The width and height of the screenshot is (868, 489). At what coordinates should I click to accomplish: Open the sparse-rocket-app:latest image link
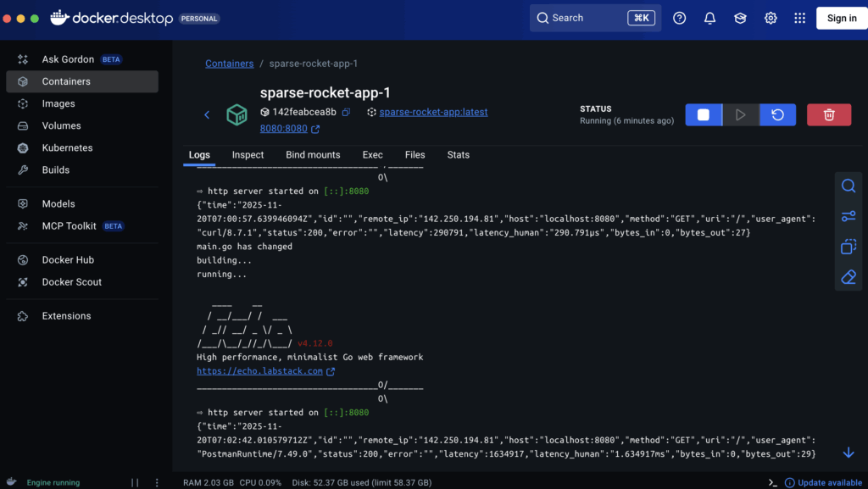tap(433, 112)
